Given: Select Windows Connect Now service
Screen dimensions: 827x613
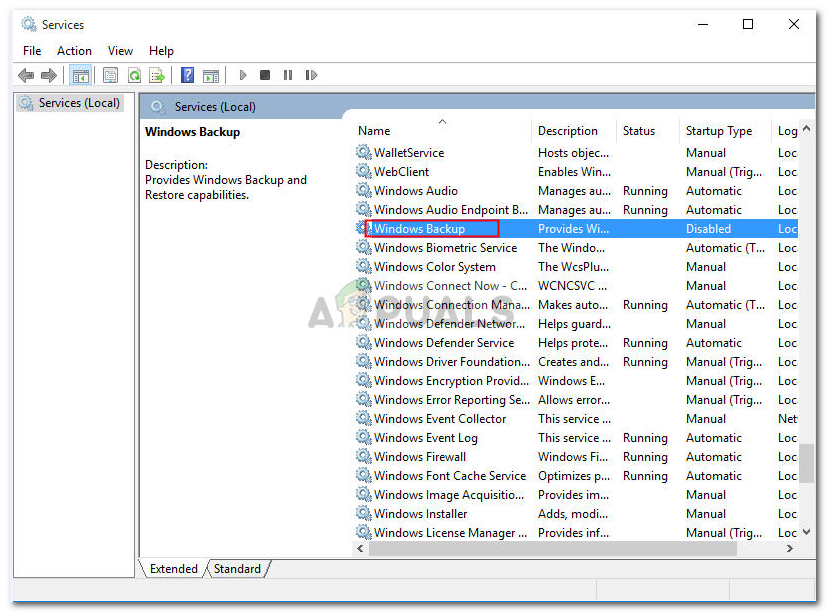Looking at the screenshot, I should click(575, 285).
